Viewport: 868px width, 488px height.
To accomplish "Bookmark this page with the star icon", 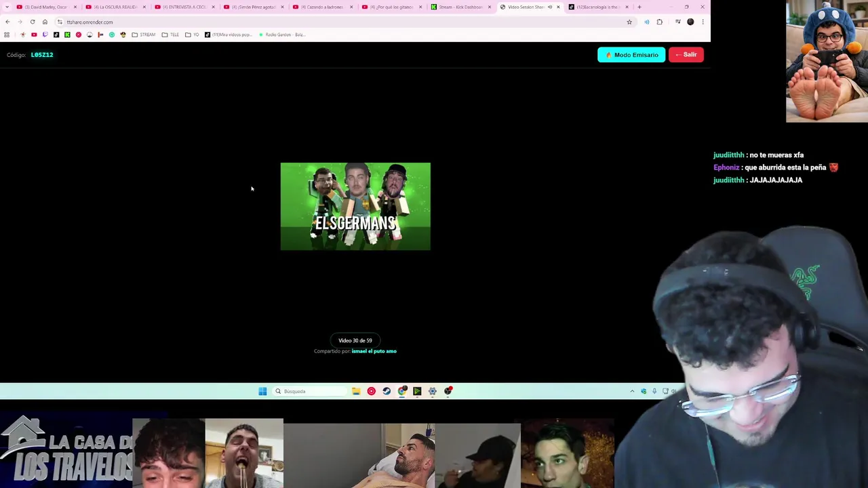I will tap(629, 22).
